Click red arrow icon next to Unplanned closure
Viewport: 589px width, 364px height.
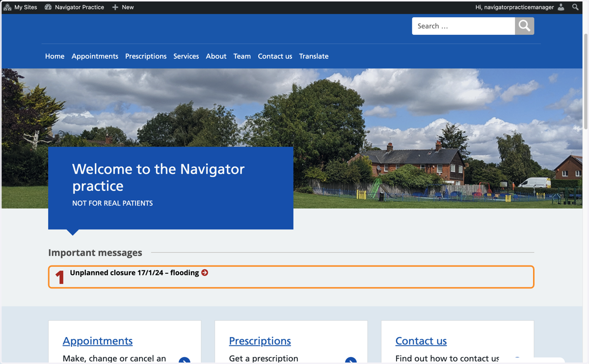tap(205, 273)
